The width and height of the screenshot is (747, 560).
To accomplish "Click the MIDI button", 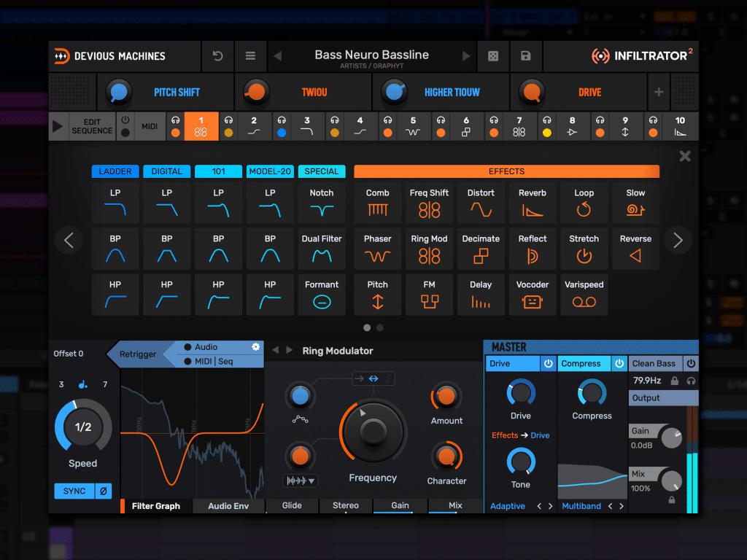I will click(150, 126).
